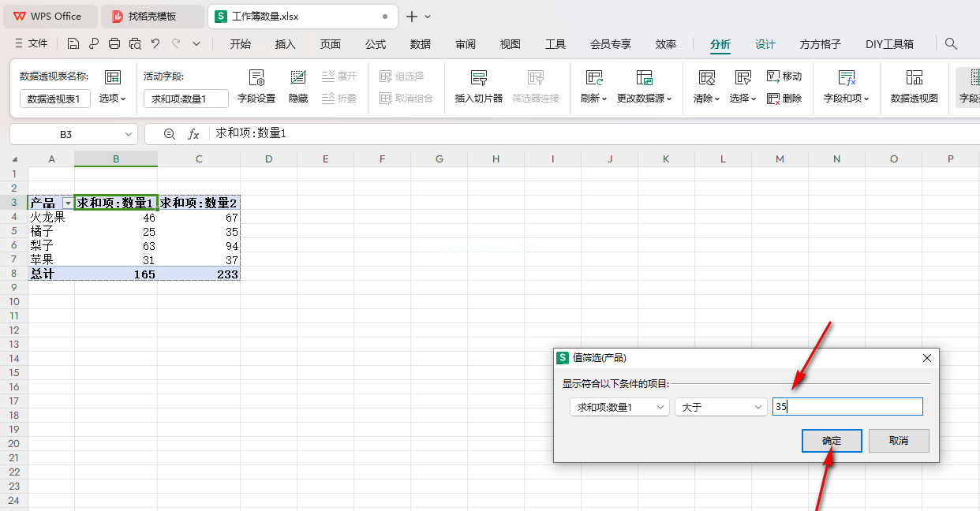Click 确定 in the value filter dialog
980x511 pixels.
(832, 441)
